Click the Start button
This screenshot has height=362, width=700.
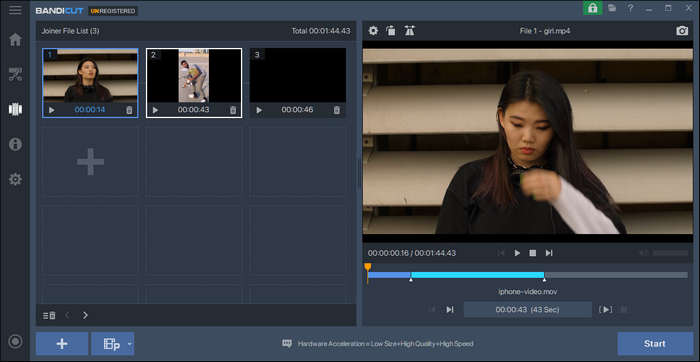(x=655, y=343)
